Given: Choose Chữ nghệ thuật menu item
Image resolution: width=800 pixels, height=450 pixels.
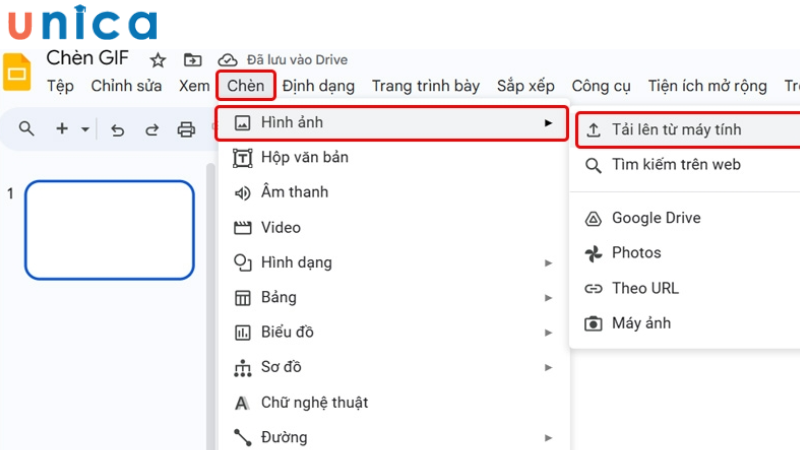Looking at the screenshot, I should 392,403.
